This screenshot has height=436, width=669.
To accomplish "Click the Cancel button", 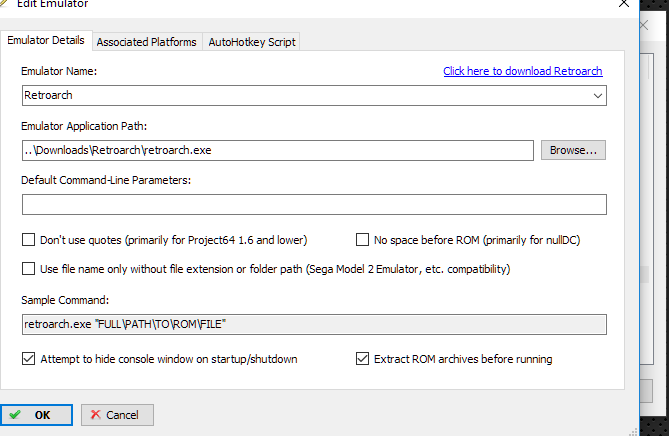I will point(117,415).
